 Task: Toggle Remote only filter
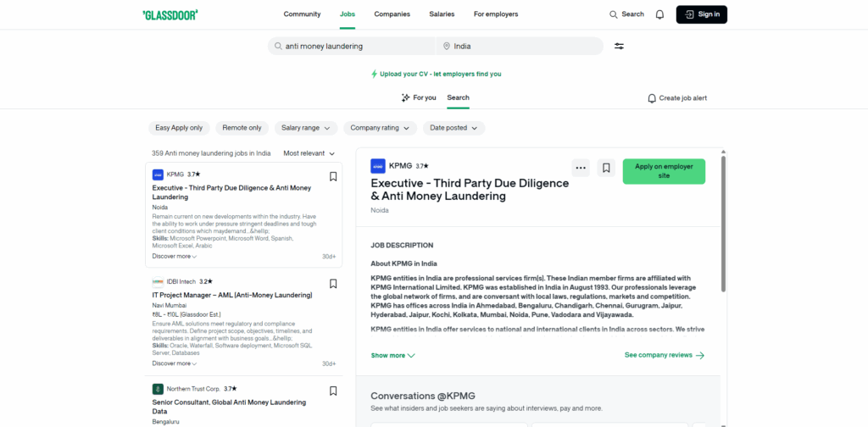coord(242,128)
